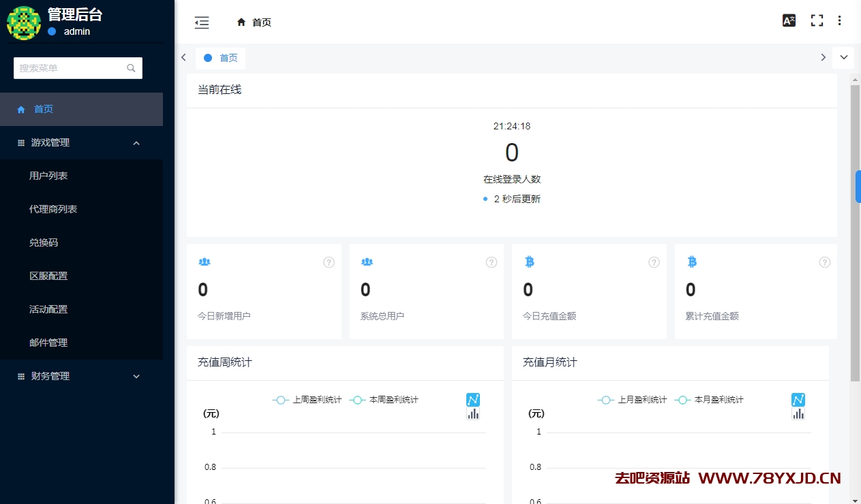Collapse sidebar with the menu fold icon
Viewport: 861px width, 504px height.
[202, 22]
